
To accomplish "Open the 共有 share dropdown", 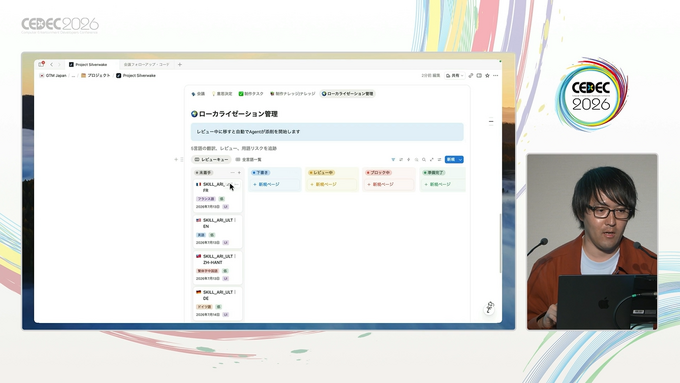I will (454, 75).
